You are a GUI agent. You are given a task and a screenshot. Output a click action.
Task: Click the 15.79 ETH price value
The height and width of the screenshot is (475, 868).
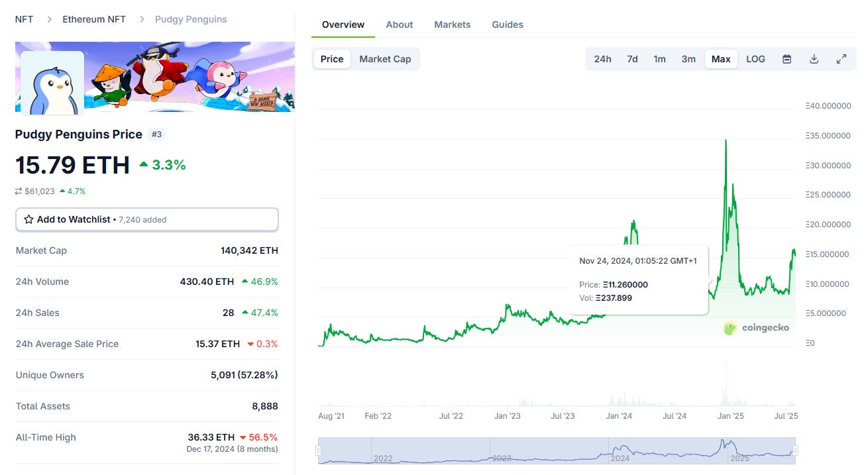tap(72, 165)
